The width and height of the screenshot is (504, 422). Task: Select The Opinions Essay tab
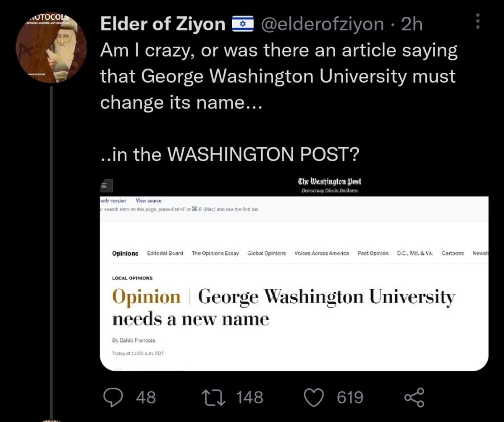pyautogui.click(x=215, y=253)
